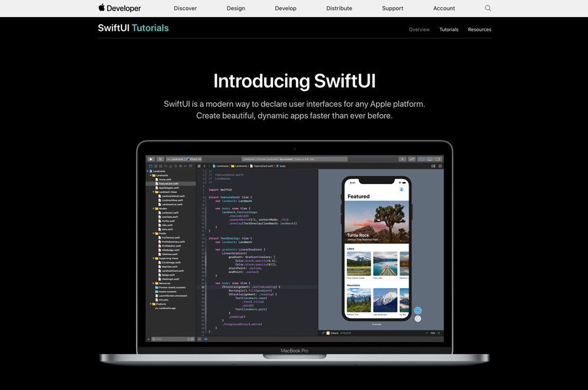Click the profile icon in the iPhone preview

[x=401, y=189]
